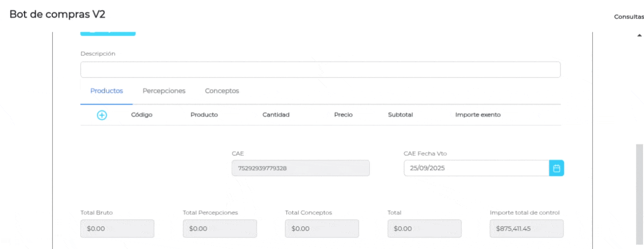
Task: Click the Total Bruto amount field
Action: click(x=117, y=229)
